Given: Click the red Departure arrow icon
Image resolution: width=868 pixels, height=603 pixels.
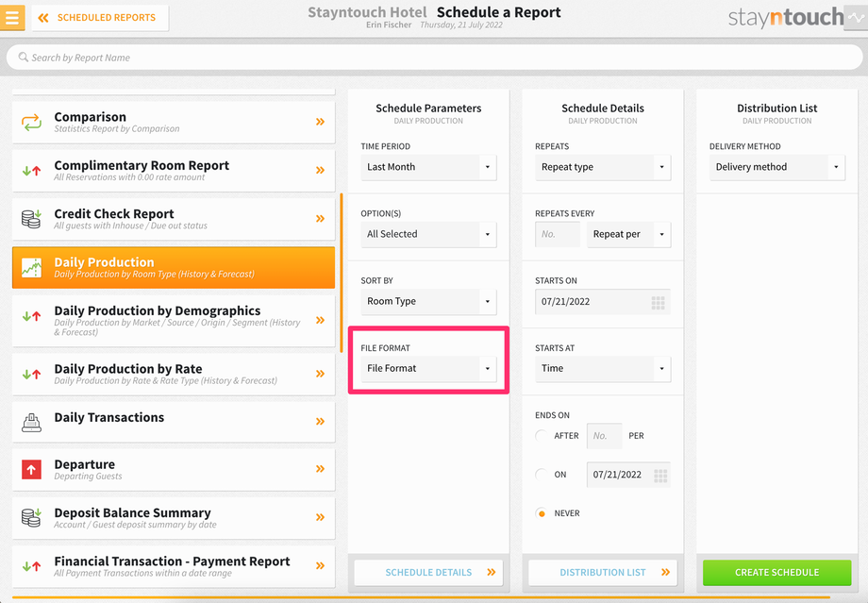Looking at the screenshot, I should (x=31, y=470).
